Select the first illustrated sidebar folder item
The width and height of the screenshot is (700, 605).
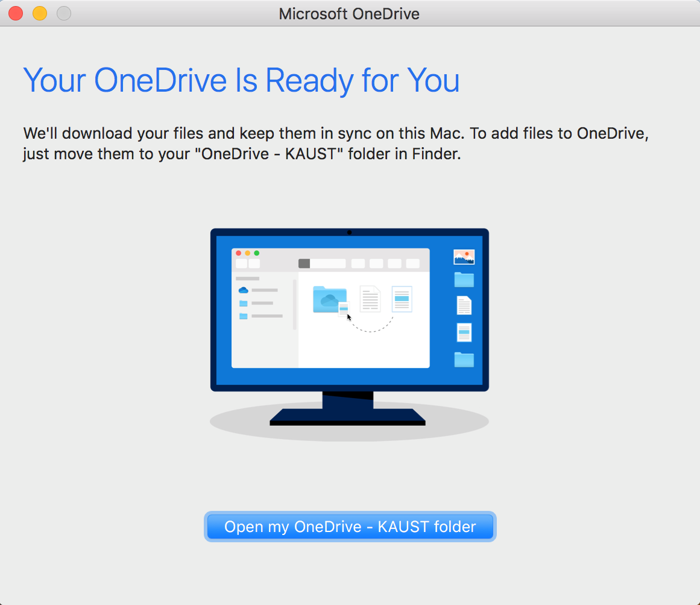pyautogui.click(x=243, y=303)
